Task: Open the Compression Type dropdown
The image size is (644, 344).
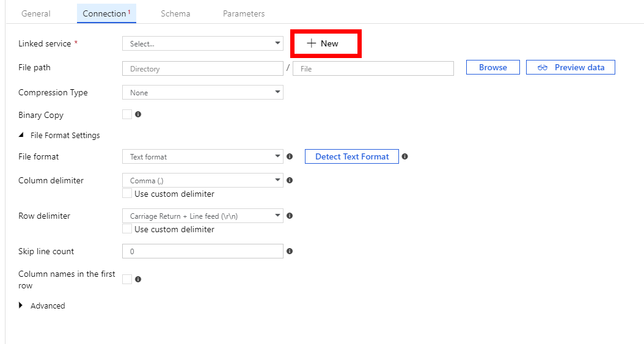Action: (202, 92)
